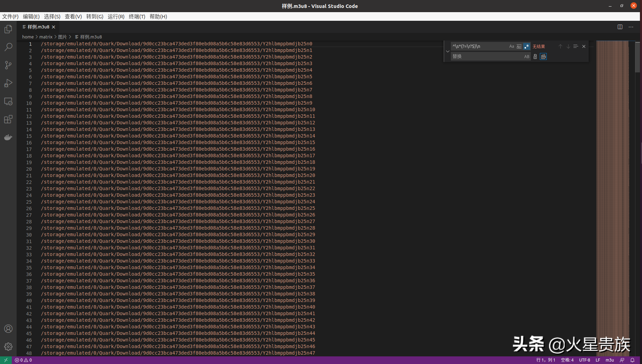This screenshot has width=642, height=364.
Task: Open the 选择(S) menu
Action: click(52, 17)
